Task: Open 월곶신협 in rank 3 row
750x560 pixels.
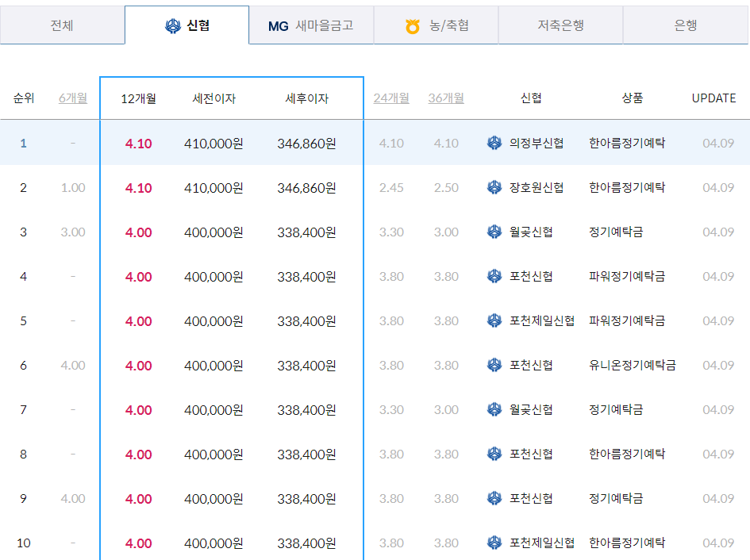Action: (531, 232)
